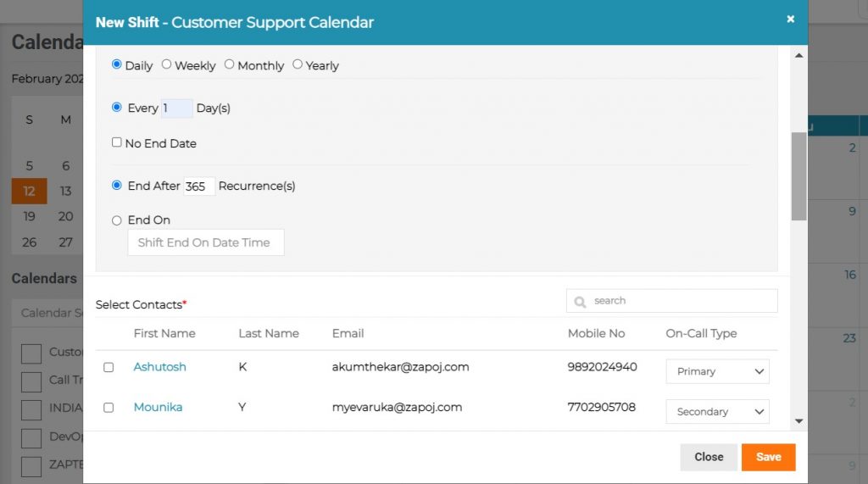Choose Monthly recurrence
868x484 pixels.
click(229, 64)
